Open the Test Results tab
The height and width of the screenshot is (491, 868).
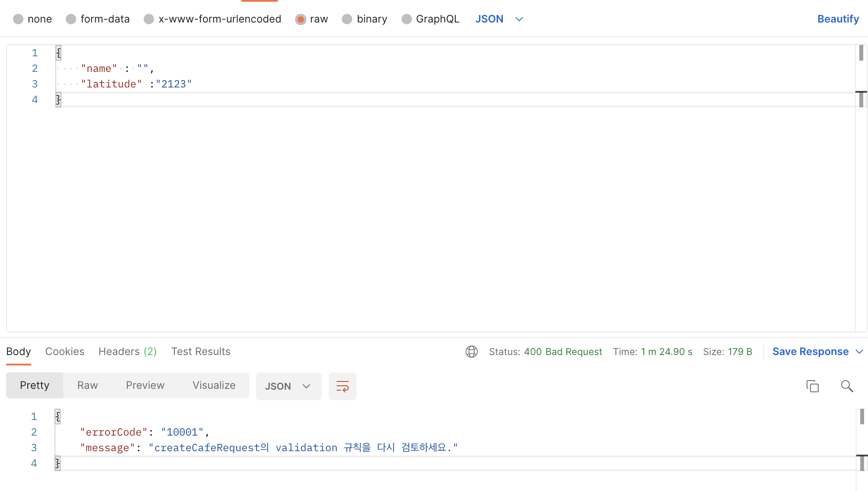200,352
